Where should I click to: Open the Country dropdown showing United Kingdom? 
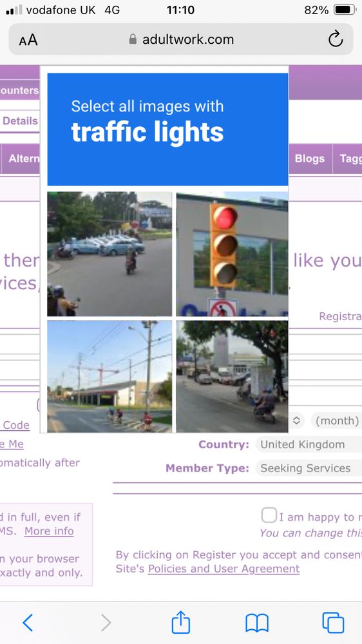(308, 444)
